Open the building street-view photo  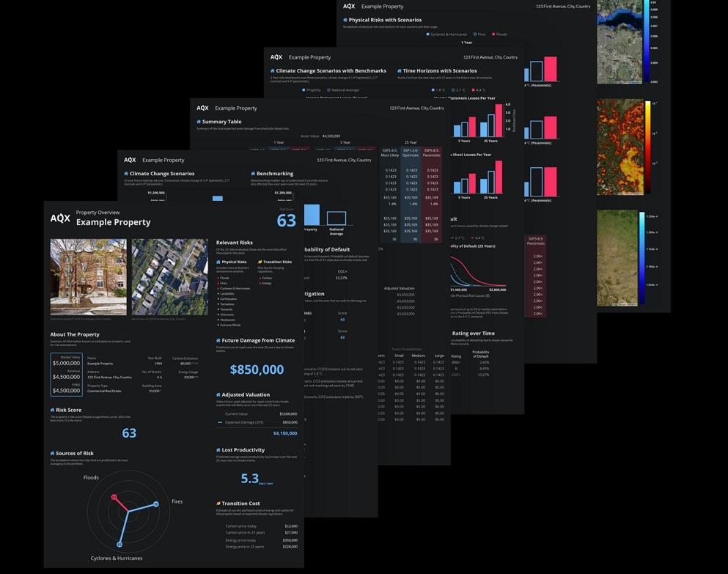point(88,277)
